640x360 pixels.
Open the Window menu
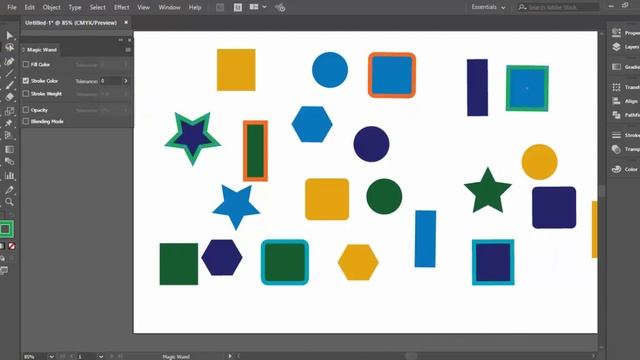pyautogui.click(x=169, y=7)
